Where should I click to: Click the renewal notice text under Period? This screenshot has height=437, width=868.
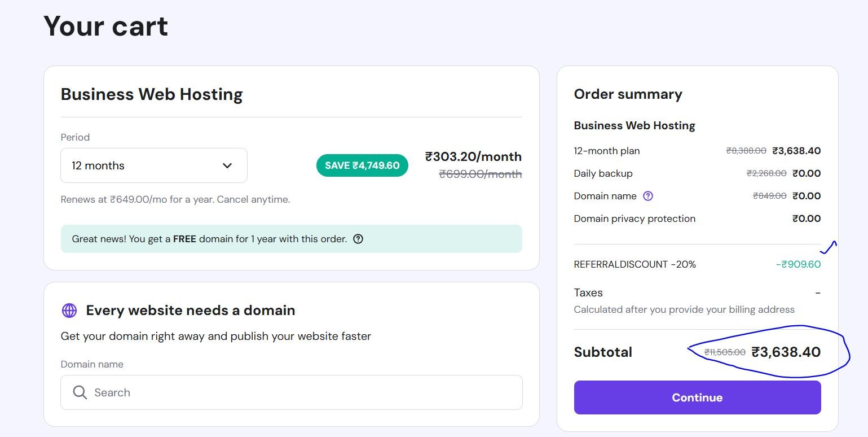point(175,199)
